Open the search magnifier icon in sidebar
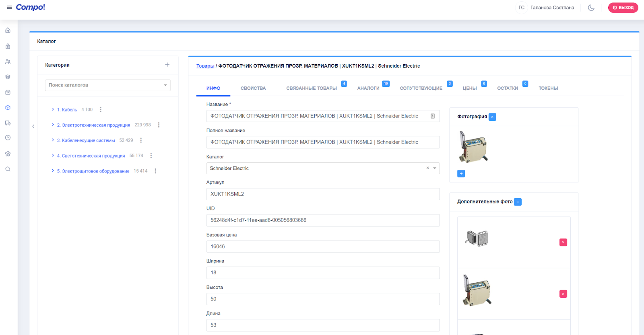644x335 pixels. [8, 169]
